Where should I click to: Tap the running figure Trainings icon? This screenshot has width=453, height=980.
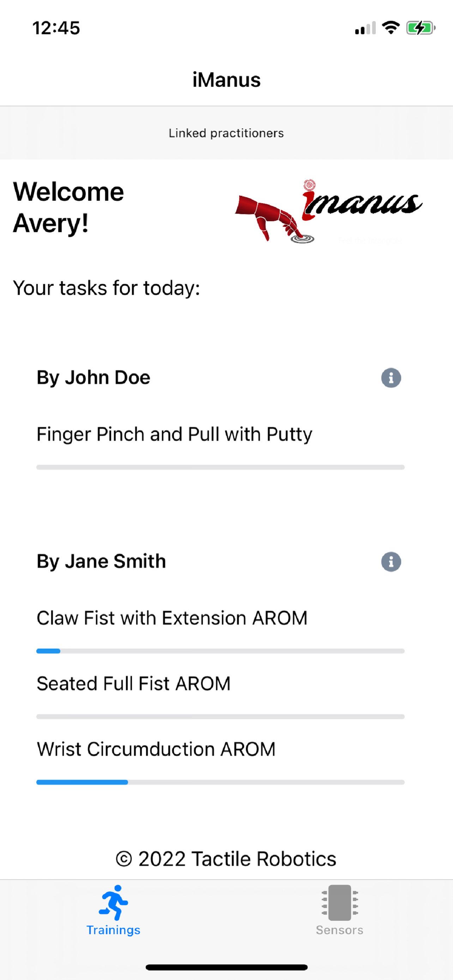point(113,902)
